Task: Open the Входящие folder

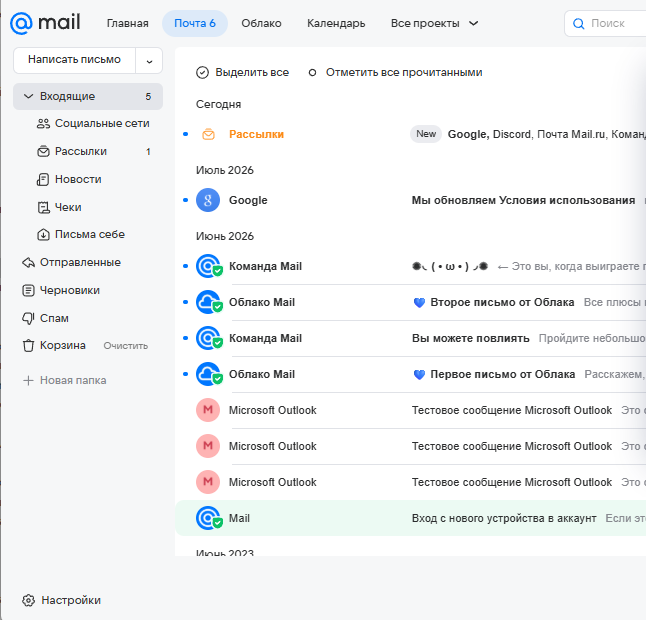Action: point(88,96)
